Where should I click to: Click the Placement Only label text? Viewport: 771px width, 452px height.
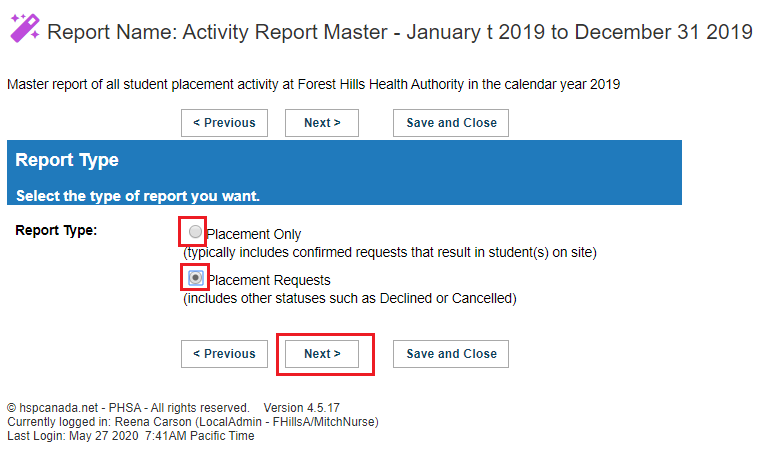tap(254, 235)
